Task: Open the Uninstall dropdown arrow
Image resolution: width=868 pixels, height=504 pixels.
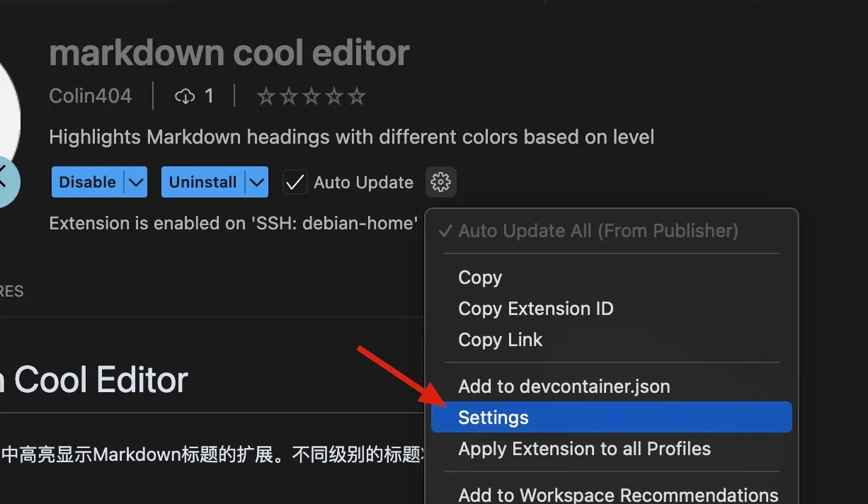Action: click(257, 183)
